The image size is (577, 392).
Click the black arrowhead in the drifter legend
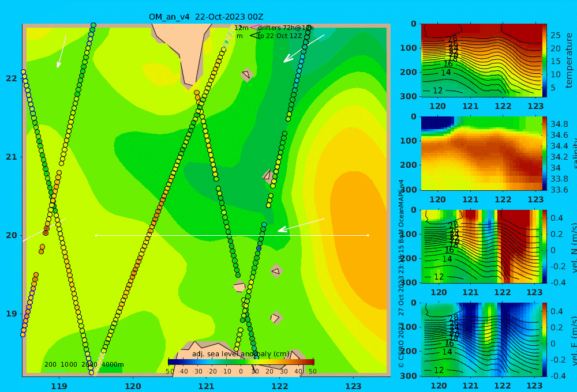pos(255,36)
